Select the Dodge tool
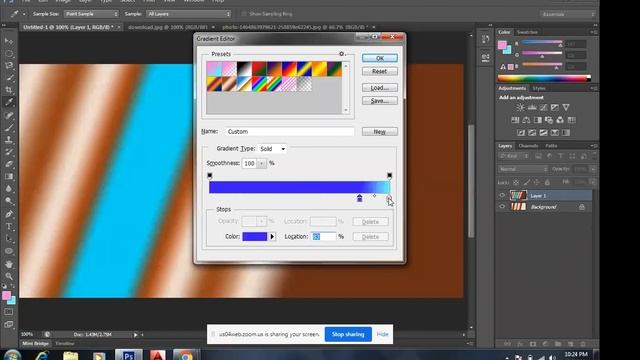Image resolution: width=640 pixels, height=360 pixels. click(9, 201)
